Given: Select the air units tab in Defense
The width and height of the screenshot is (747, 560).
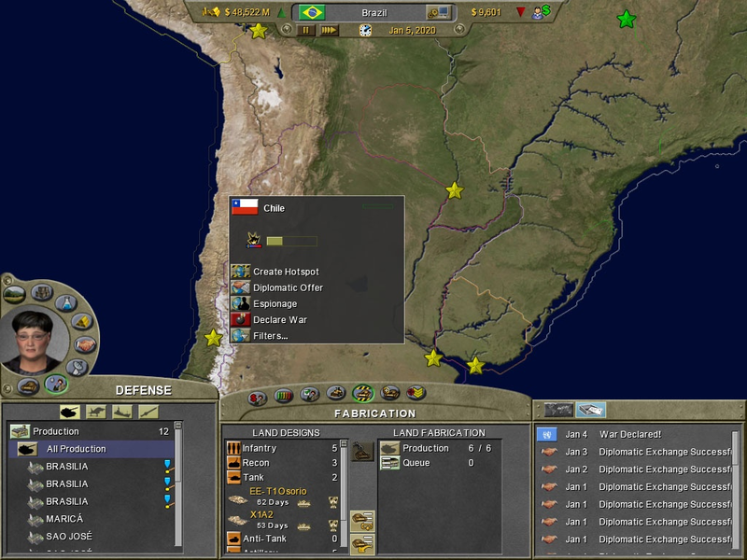Looking at the screenshot, I should [96, 412].
